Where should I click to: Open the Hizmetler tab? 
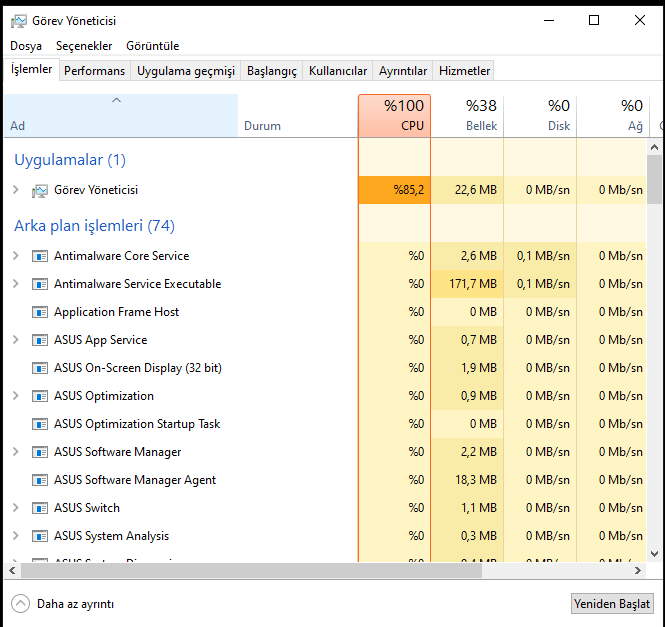(x=464, y=71)
